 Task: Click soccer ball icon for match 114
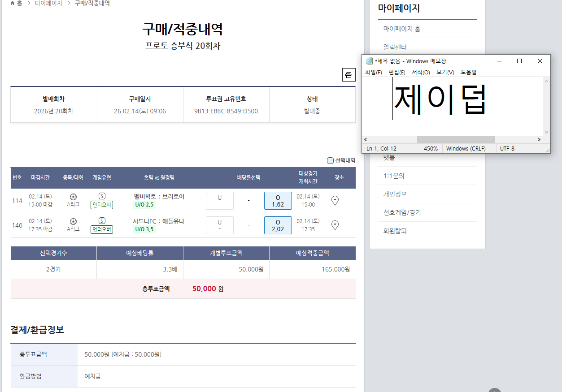74,196
